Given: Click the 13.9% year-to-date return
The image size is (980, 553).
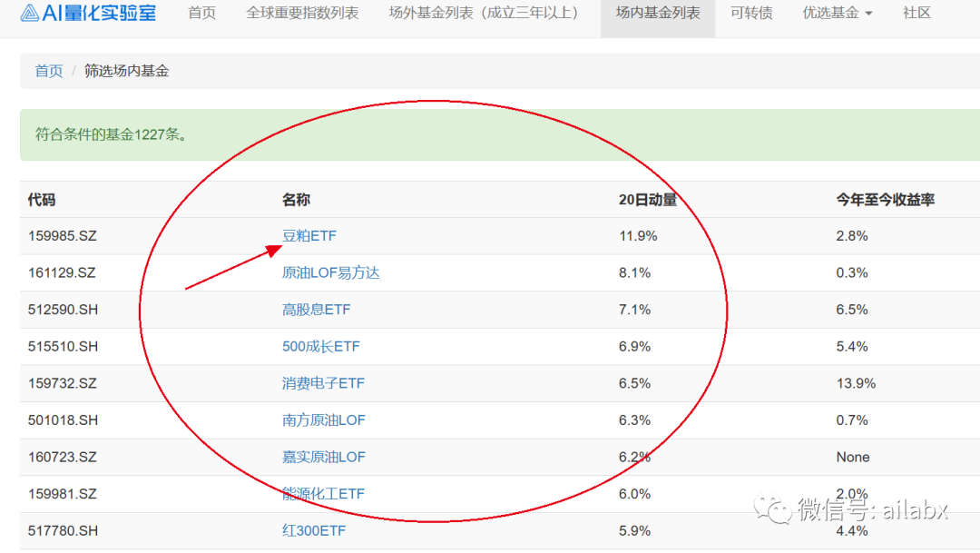Looking at the screenshot, I should click(x=857, y=383).
